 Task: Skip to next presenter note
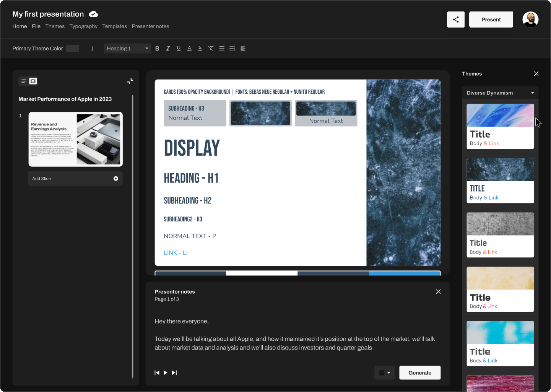point(174,373)
